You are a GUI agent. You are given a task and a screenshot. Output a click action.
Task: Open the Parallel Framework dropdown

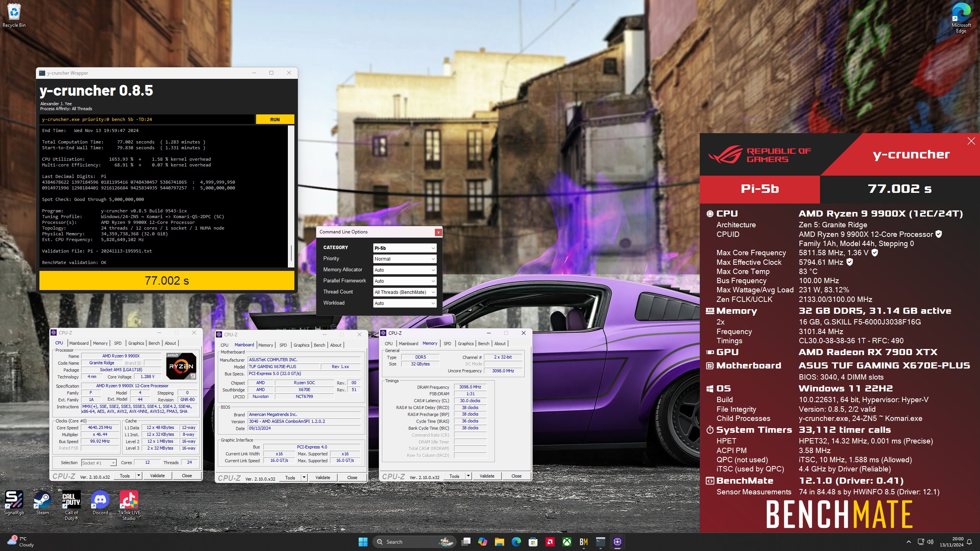(405, 281)
